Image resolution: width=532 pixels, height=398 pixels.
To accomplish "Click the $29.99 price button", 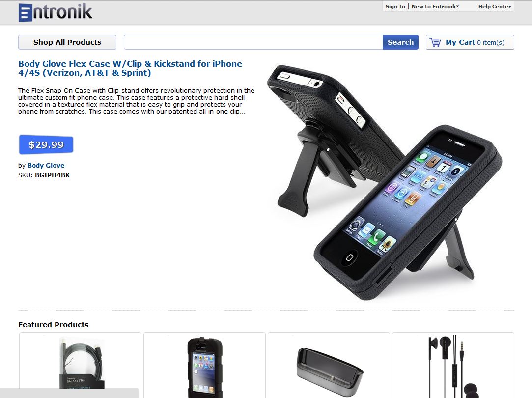I will pyautogui.click(x=46, y=144).
